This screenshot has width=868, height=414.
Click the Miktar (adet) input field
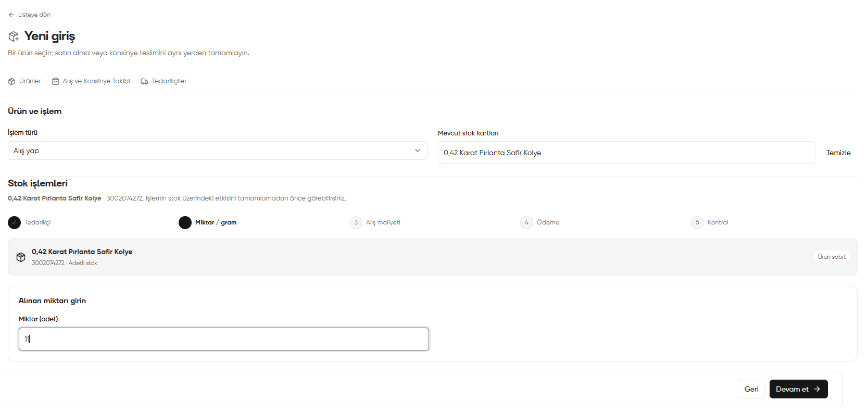224,339
